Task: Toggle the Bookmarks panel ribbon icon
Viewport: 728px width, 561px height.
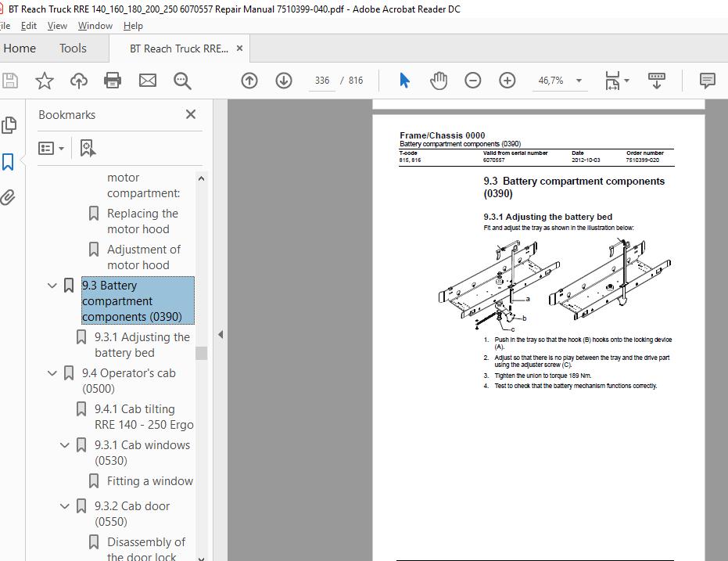Action: click(x=8, y=162)
